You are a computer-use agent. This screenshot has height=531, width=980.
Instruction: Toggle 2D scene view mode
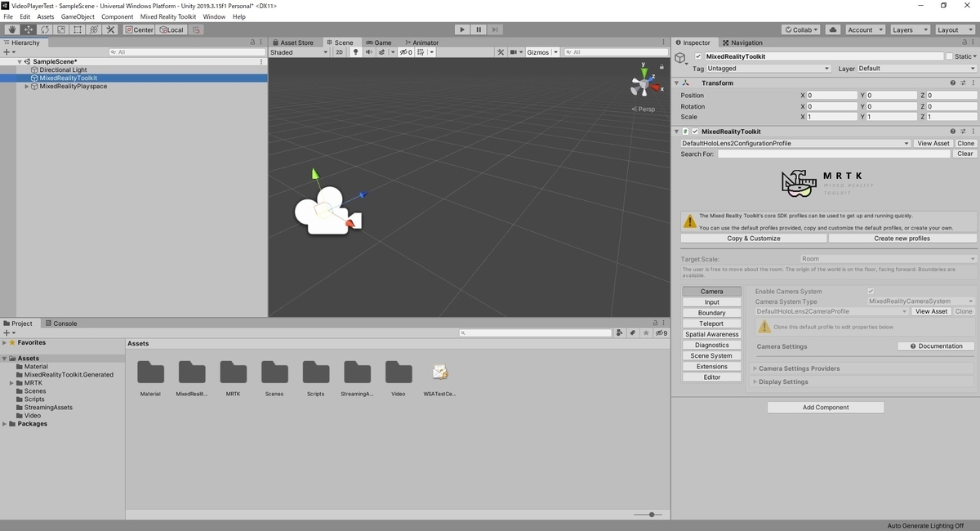[x=340, y=52]
